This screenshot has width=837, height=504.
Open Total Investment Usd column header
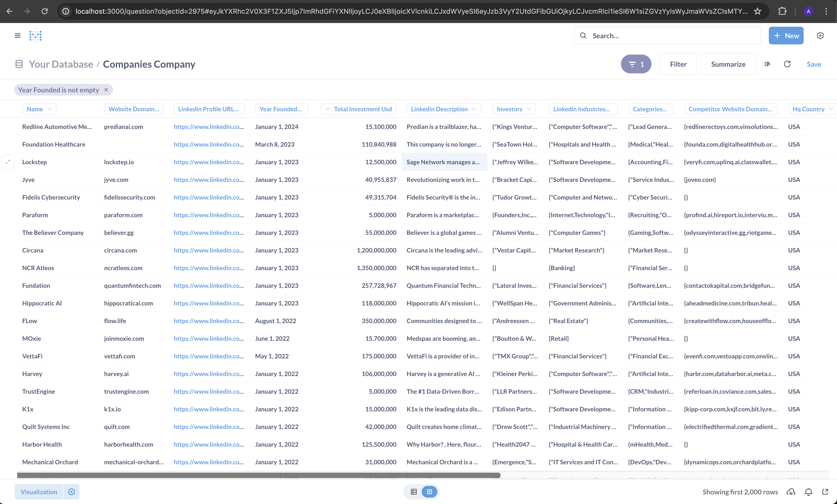click(x=359, y=109)
